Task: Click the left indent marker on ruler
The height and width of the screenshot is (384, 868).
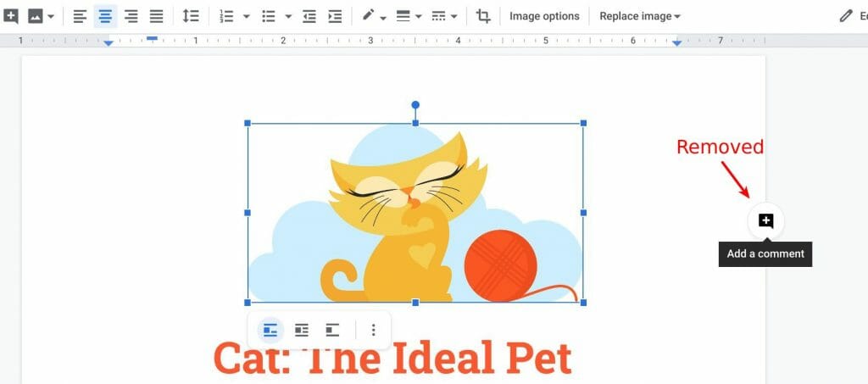Action: (109, 43)
